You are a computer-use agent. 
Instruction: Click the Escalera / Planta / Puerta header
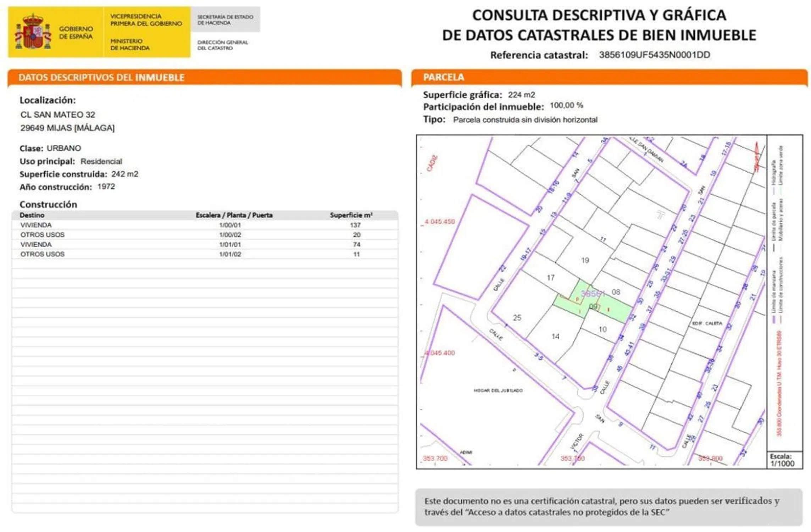pos(234,215)
